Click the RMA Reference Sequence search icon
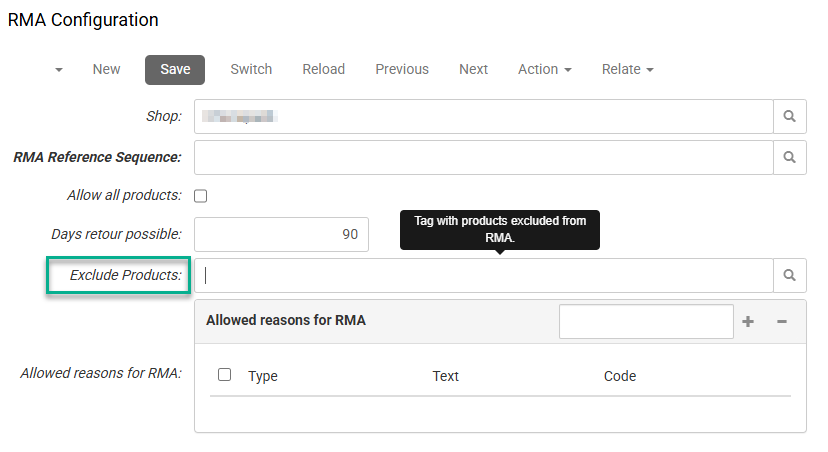Image resolution: width=828 pixels, height=452 pixels. (x=789, y=157)
